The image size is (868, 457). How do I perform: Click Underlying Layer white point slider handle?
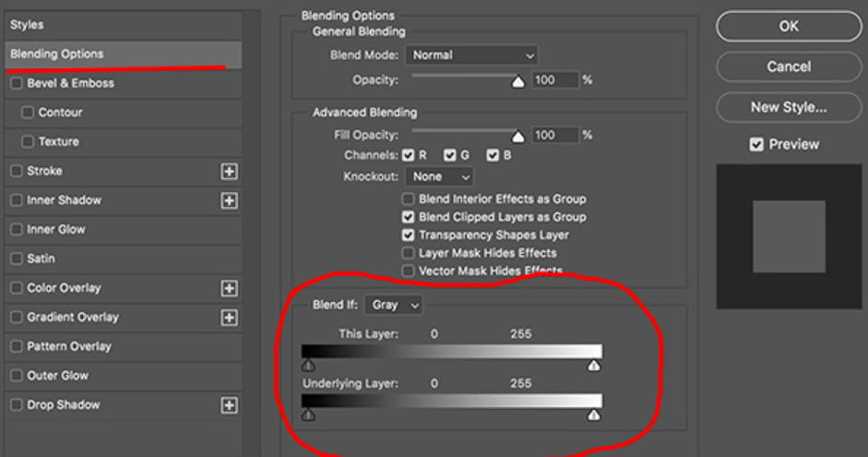coord(594,415)
